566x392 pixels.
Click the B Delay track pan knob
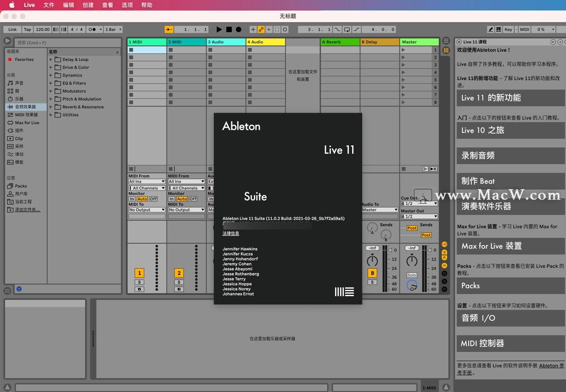tap(372, 261)
